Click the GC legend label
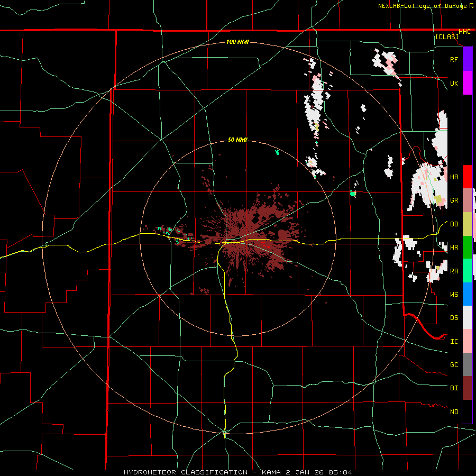The image size is (476, 476). (454, 365)
